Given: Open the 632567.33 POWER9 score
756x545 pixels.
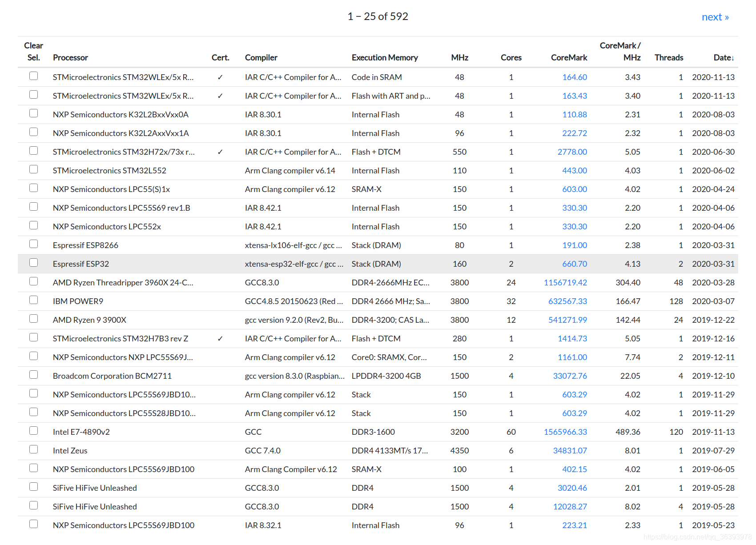Looking at the screenshot, I should 567,301.
